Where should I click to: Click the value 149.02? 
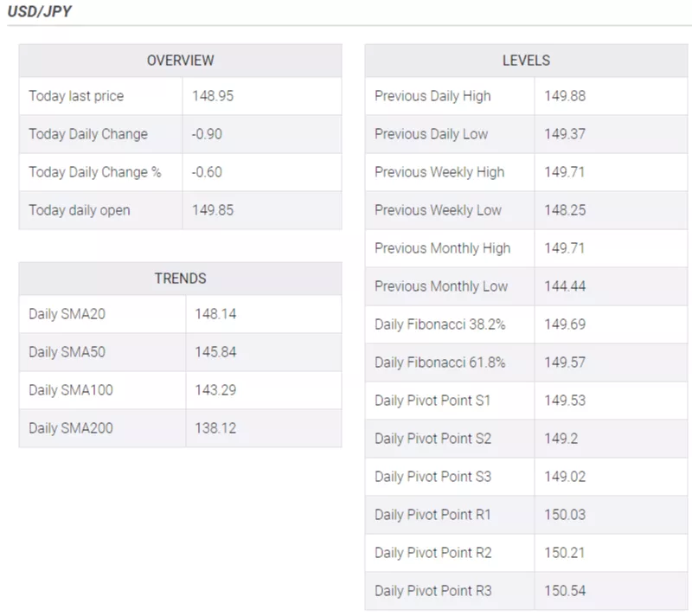(x=565, y=477)
